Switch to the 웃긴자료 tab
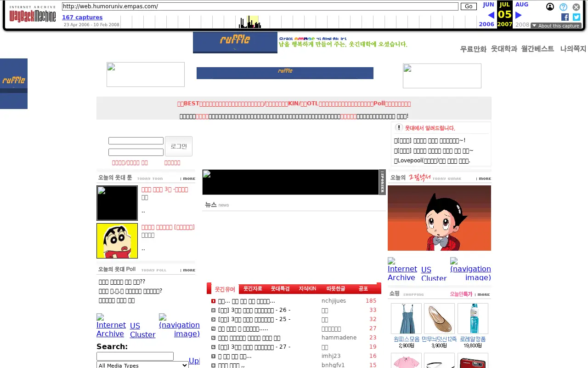The width and height of the screenshot is (588, 368). [x=253, y=288]
